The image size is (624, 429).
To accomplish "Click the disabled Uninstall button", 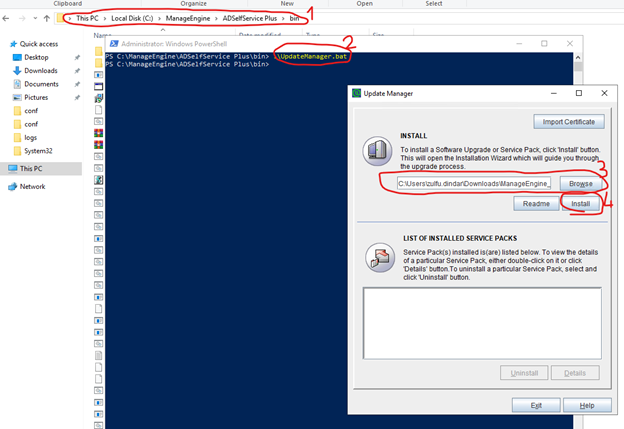I will tap(524, 373).
